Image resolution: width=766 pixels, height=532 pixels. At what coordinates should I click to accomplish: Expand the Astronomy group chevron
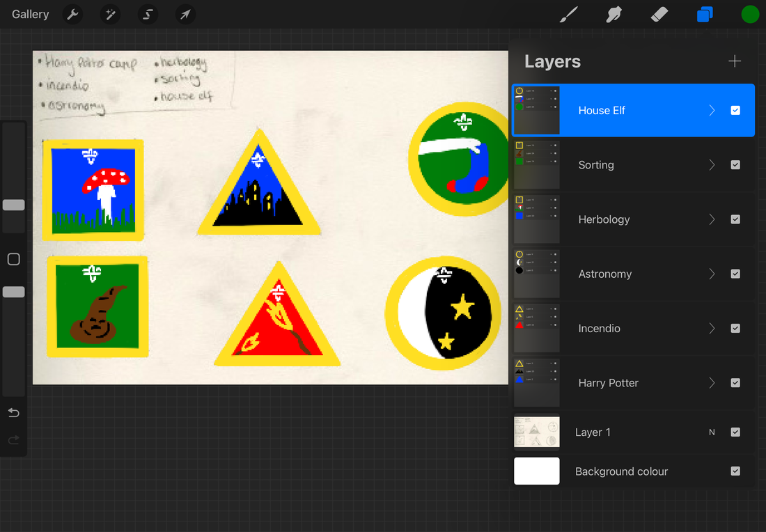click(x=712, y=274)
